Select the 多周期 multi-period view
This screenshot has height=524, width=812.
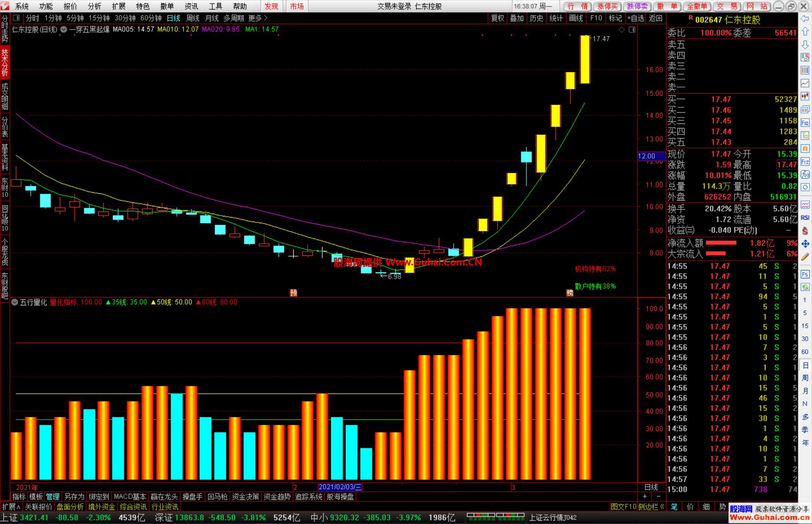pos(233,18)
